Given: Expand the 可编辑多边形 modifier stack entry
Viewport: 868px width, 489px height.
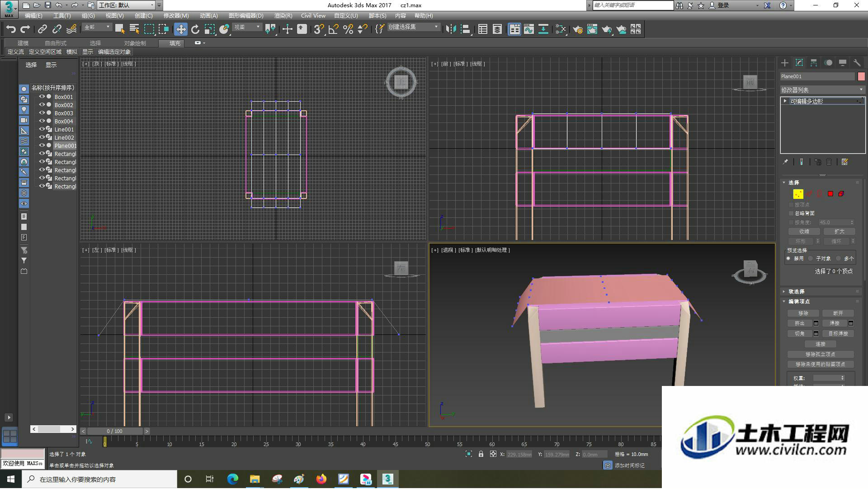Looking at the screenshot, I should pos(785,101).
